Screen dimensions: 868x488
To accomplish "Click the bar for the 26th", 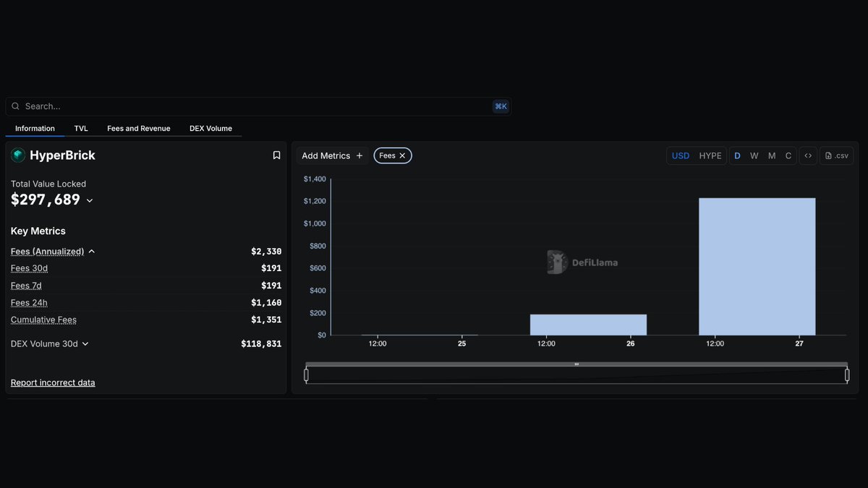I will (x=588, y=325).
